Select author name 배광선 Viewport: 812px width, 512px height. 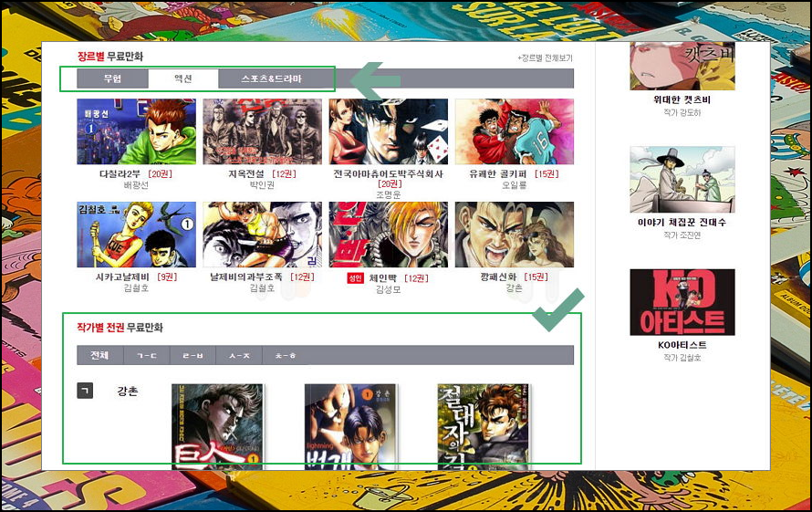(x=136, y=185)
